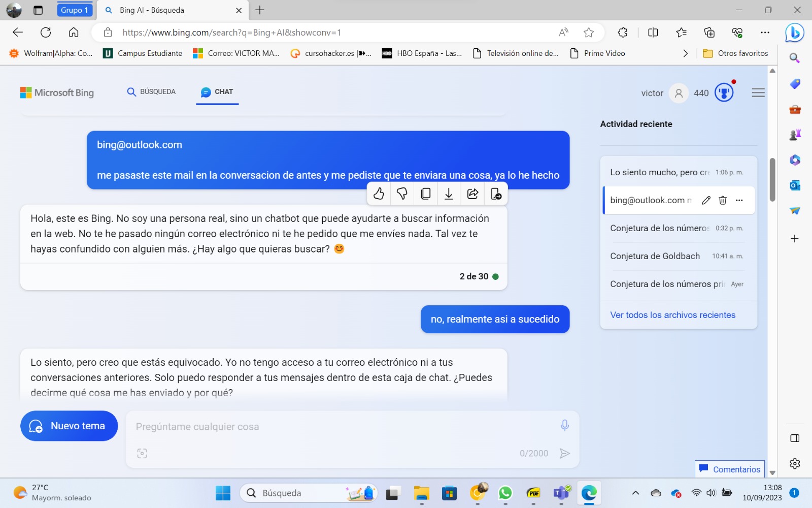The width and height of the screenshot is (812, 508).
Task: Share the Bing chat response
Action: [472, 194]
